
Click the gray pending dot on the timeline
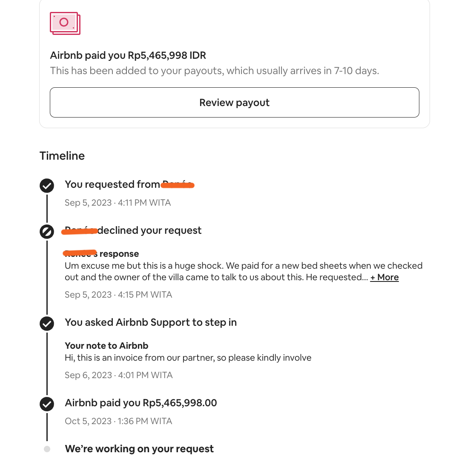(x=47, y=448)
